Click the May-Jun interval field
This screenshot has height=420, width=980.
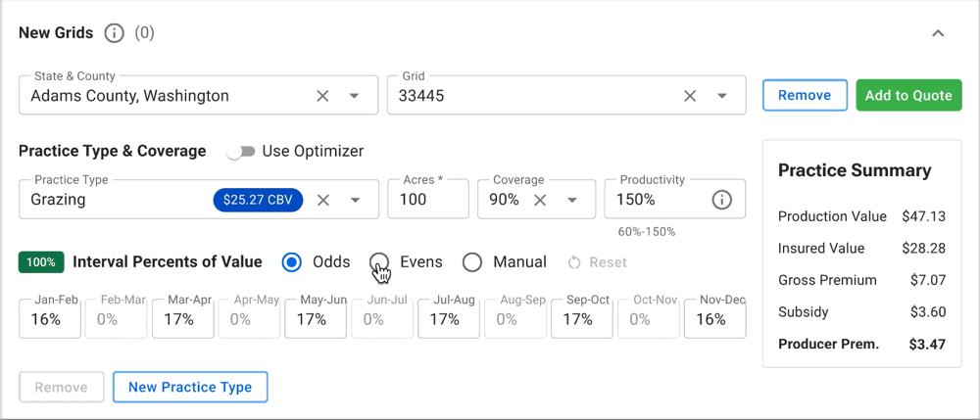click(x=316, y=319)
